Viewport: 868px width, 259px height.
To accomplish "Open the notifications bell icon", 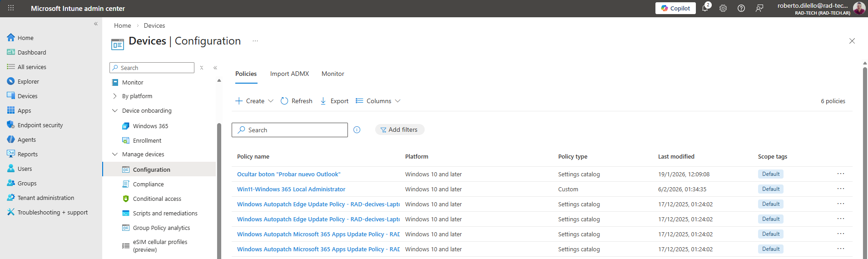I will [705, 8].
